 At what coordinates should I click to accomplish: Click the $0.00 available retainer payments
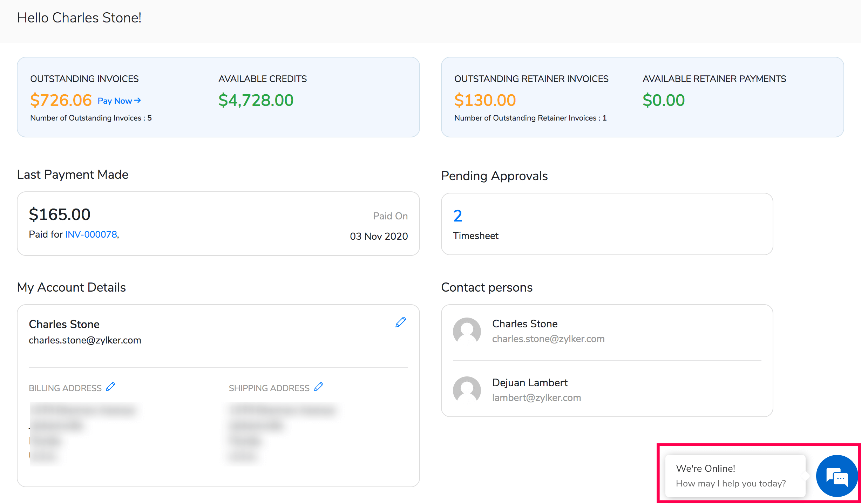(663, 100)
